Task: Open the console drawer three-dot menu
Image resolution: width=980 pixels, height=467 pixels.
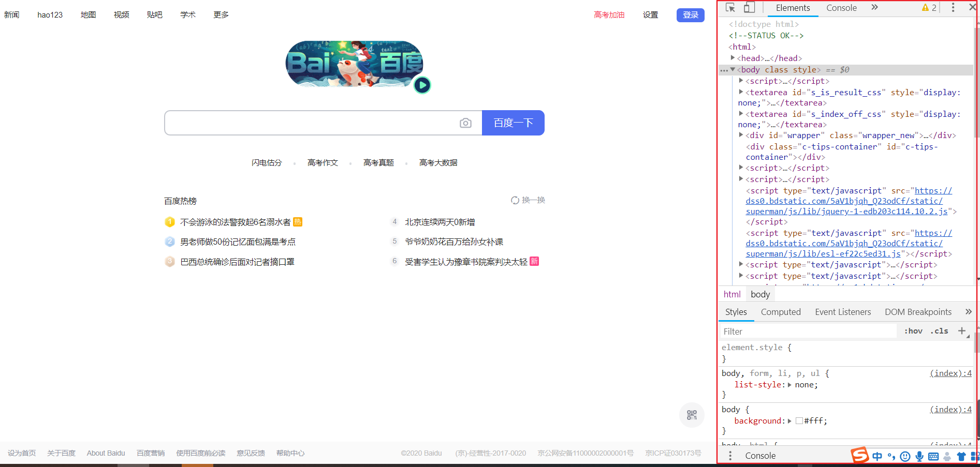Action: click(x=730, y=456)
